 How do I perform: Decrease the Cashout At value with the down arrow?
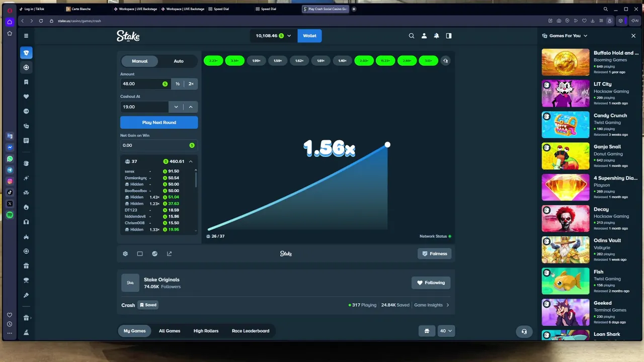coord(176,107)
